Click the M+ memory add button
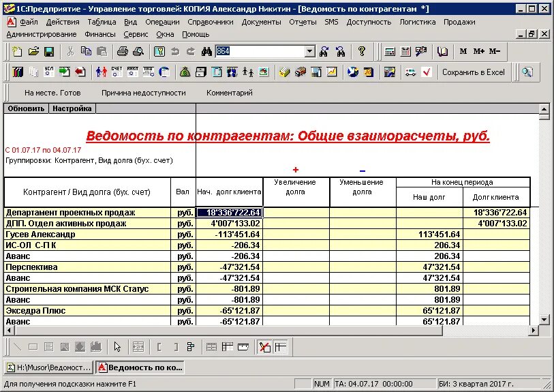This screenshot has width=554, height=392. coord(479,52)
